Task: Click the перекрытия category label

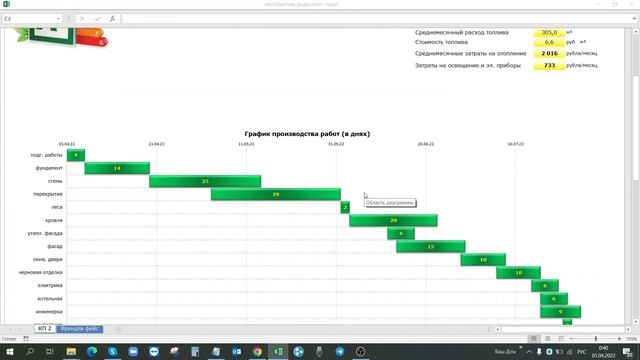Action: click(x=48, y=194)
